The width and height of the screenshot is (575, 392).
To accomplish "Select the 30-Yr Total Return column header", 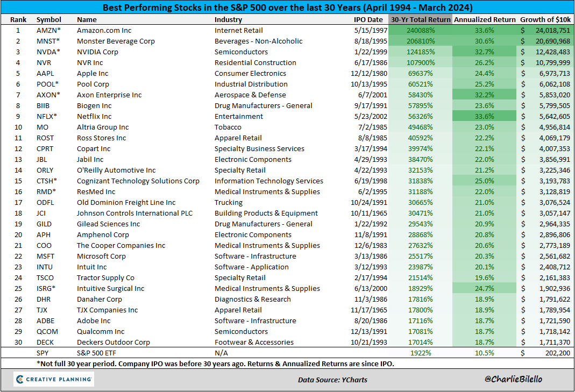I will [420, 19].
